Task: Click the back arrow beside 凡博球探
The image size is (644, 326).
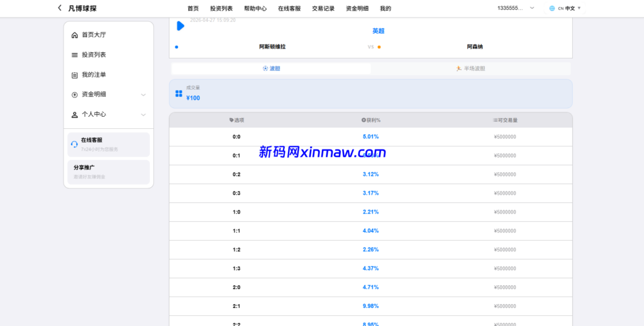Action: tap(60, 8)
